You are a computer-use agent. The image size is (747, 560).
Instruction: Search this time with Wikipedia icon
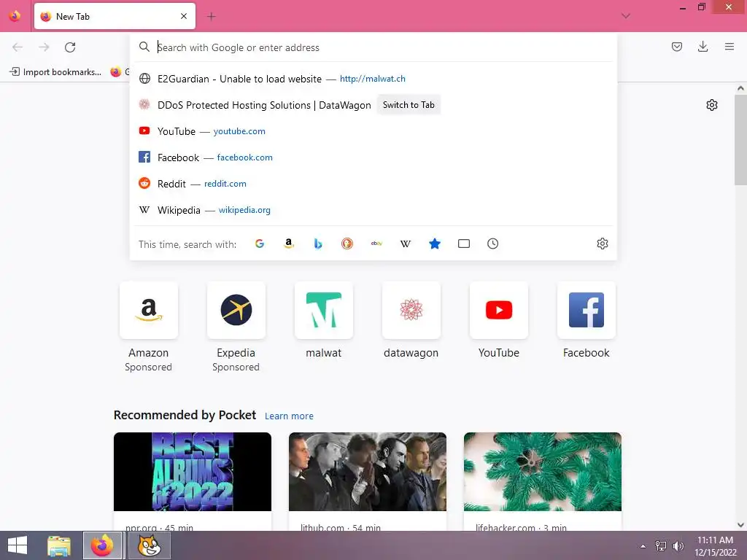(x=406, y=244)
